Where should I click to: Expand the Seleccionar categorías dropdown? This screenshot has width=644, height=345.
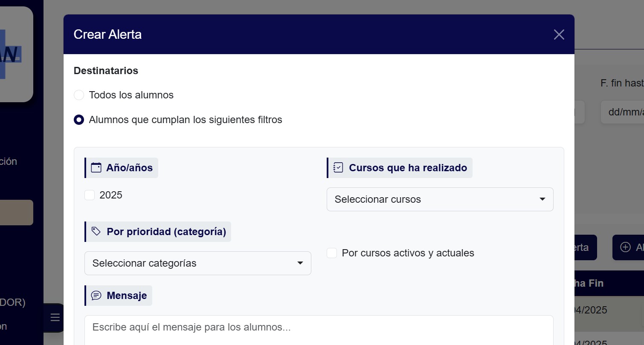[x=198, y=263]
